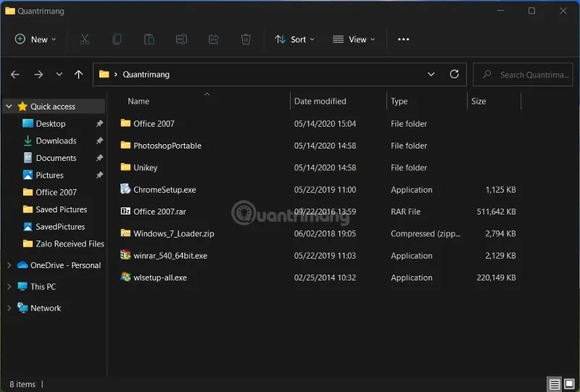Click the 511,642 KB size cell

click(496, 212)
